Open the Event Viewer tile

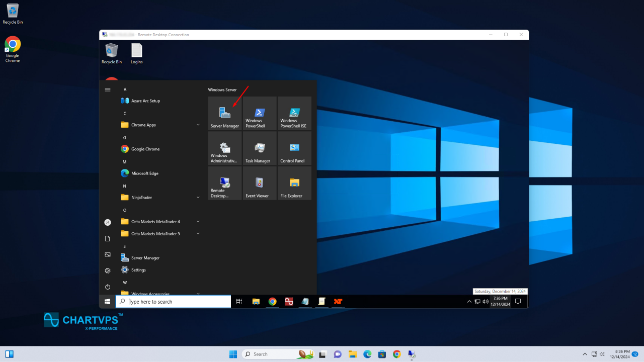tap(260, 184)
